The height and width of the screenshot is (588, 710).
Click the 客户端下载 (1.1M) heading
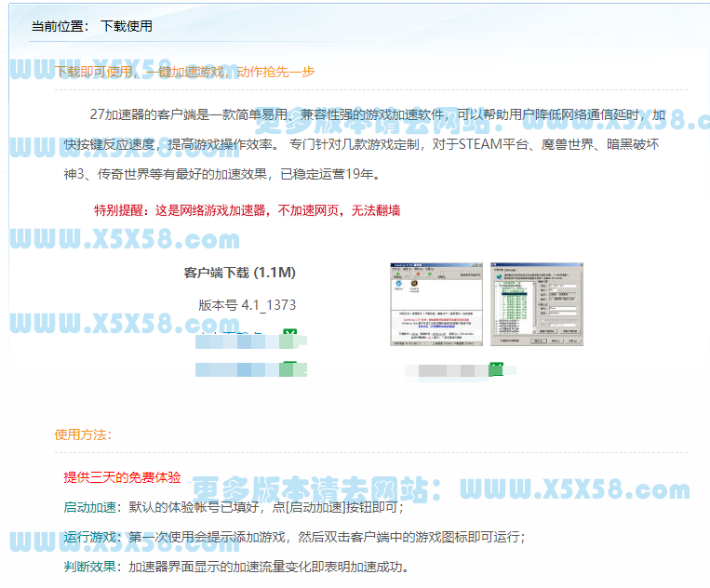click(239, 273)
